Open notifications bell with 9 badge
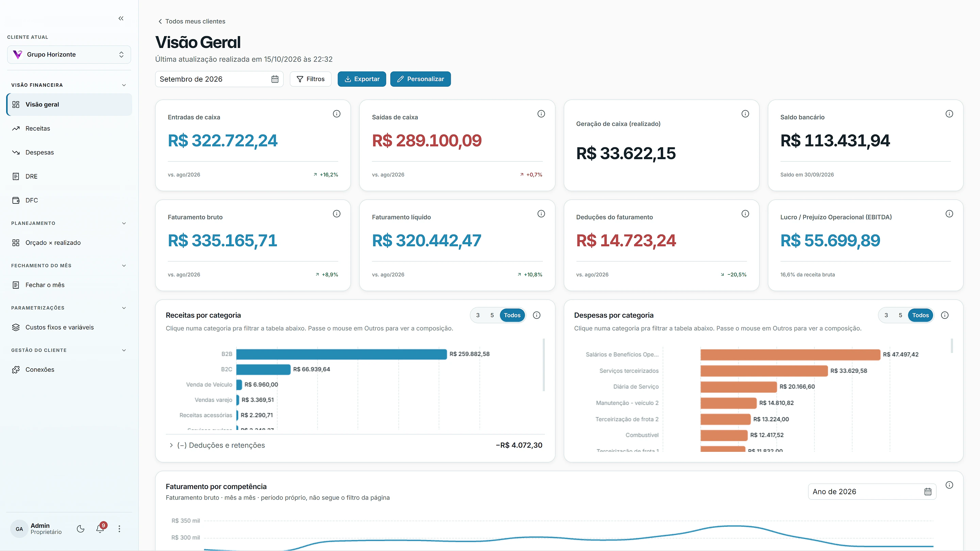The image size is (980, 551). (100, 528)
